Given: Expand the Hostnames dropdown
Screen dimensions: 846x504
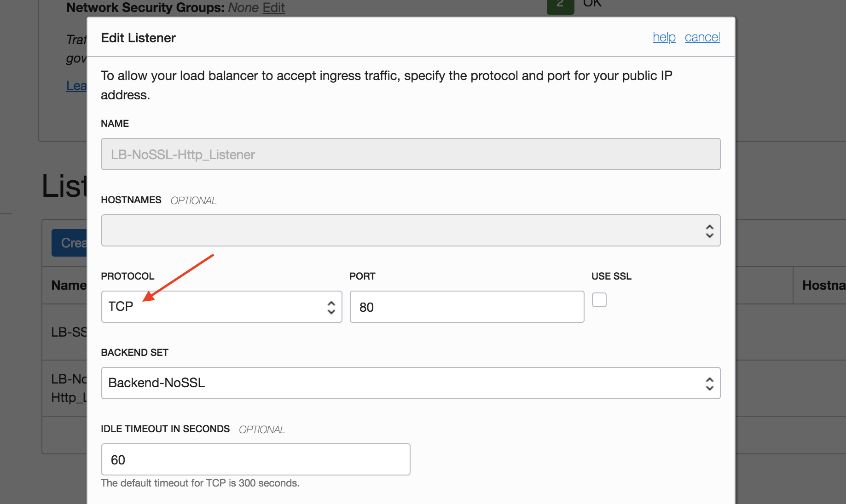Looking at the screenshot, I should coord(411,231).
